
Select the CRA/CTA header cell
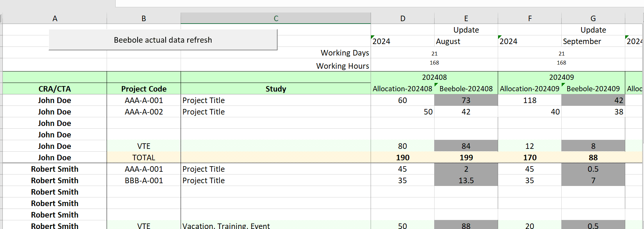55,89
